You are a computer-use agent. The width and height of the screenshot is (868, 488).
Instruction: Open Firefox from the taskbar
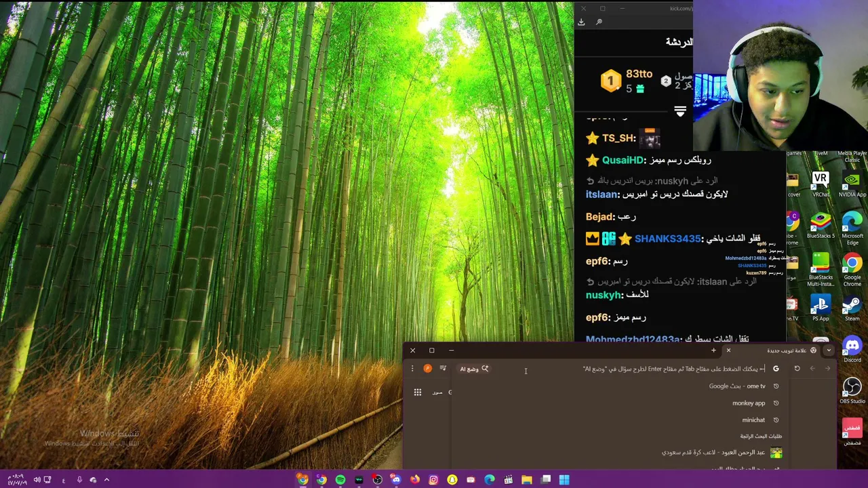(x=415, y=480)
